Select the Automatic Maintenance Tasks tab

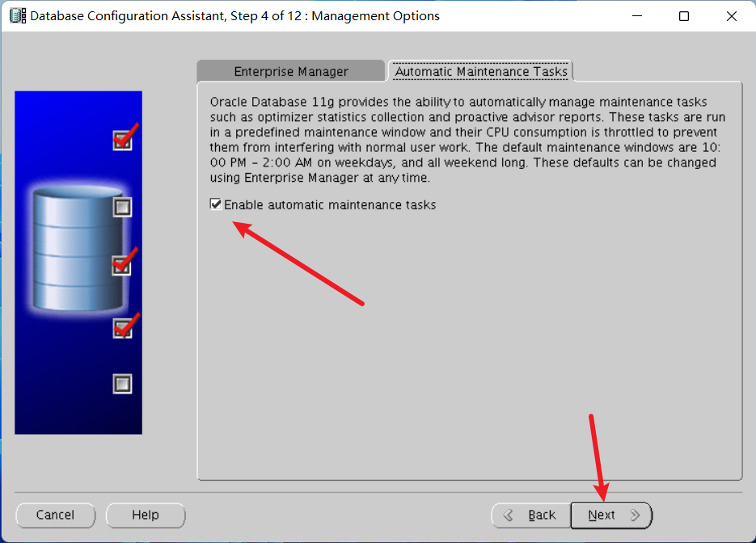[x=481, y=71]
